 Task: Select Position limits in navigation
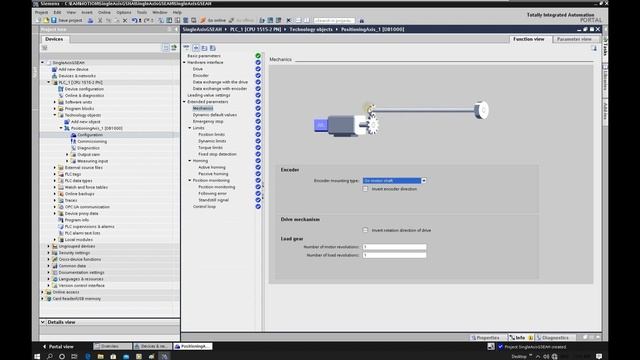[x=211, y=134]
